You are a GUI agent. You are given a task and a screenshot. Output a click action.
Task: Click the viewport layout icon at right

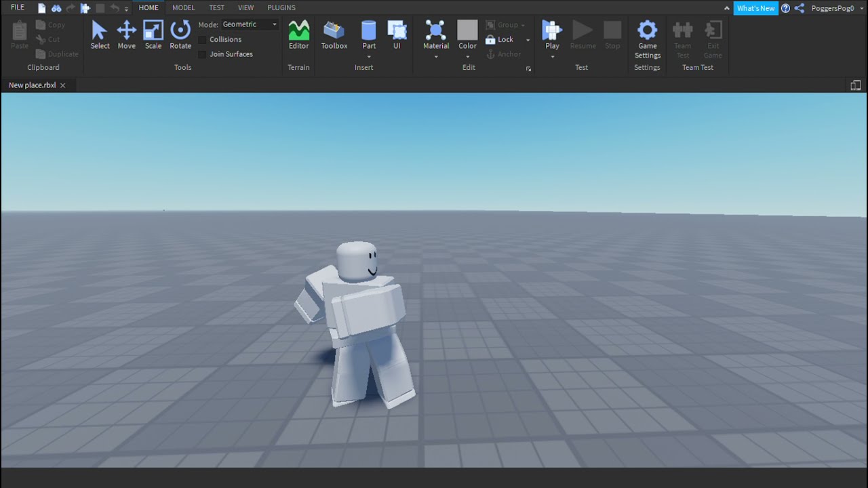point(856,85)
